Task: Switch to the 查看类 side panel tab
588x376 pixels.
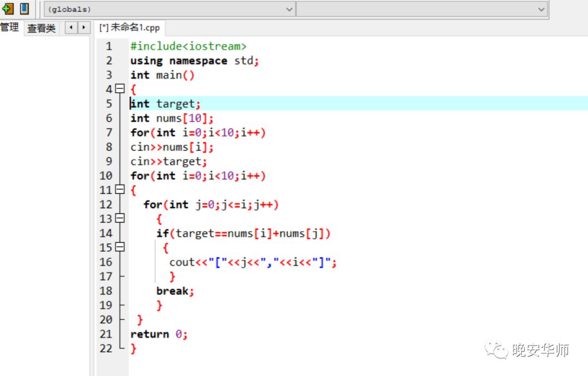Action: click(41, 28)
